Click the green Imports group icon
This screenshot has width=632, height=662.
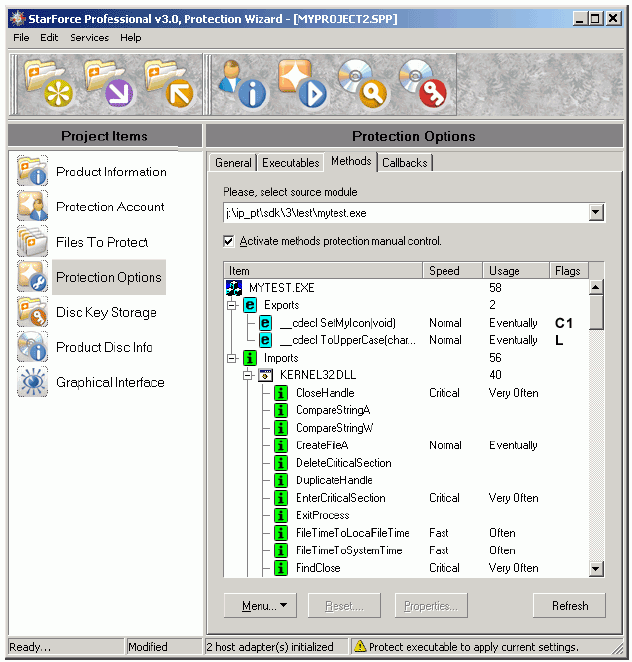[x=250, y=358]
